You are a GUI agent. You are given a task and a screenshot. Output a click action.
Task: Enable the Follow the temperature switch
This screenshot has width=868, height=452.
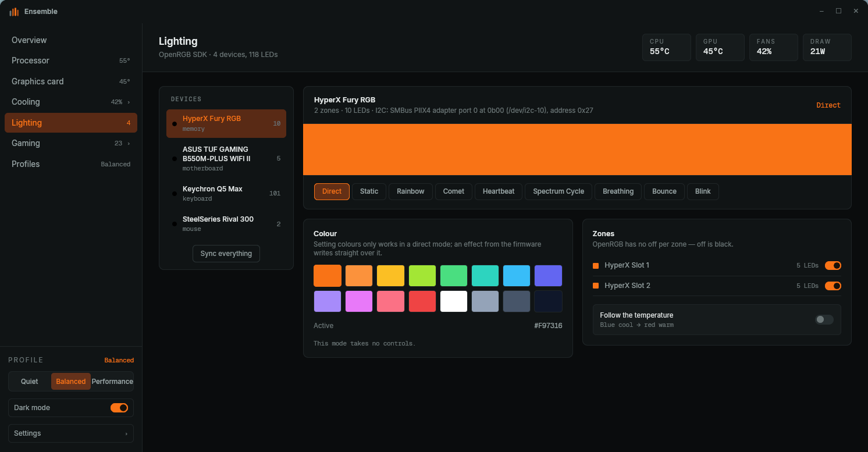click(x=824, y=319)
